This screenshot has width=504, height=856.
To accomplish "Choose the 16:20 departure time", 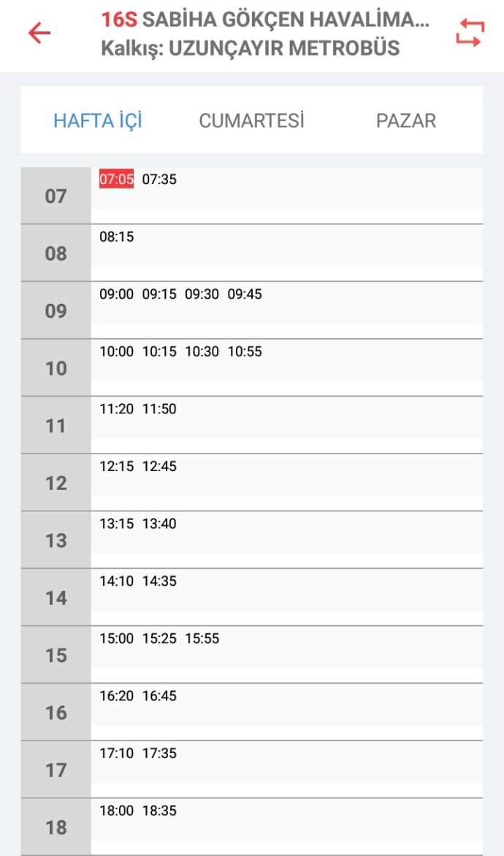I will 116,695.
